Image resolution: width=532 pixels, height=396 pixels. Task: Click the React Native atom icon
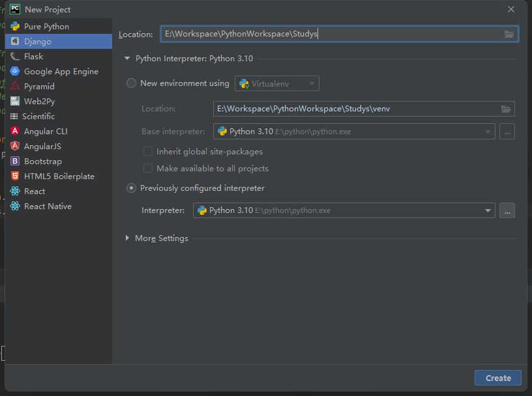15,206
